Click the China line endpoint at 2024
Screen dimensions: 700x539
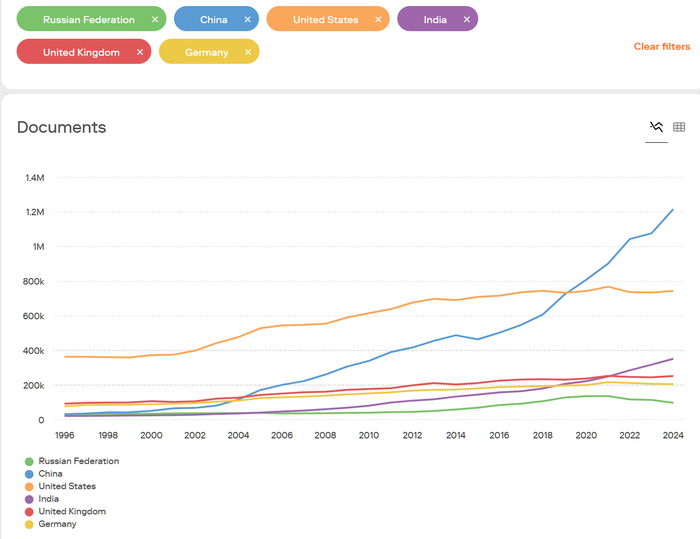click(x=673, y=210)
